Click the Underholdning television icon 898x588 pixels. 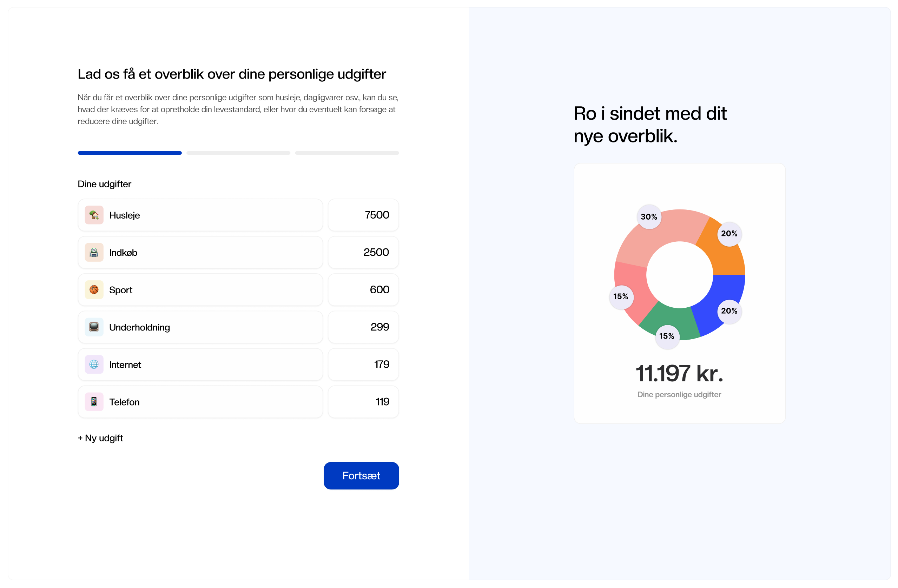point(94,327)
